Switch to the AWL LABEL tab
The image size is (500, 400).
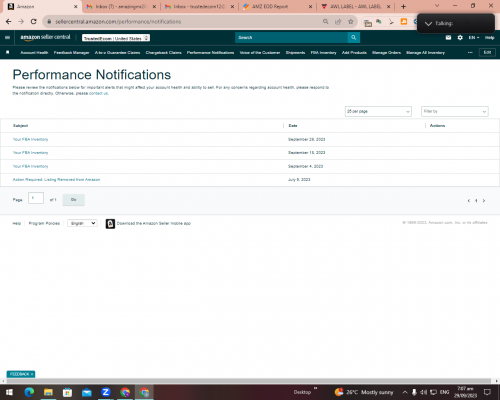tap(355, 6)
